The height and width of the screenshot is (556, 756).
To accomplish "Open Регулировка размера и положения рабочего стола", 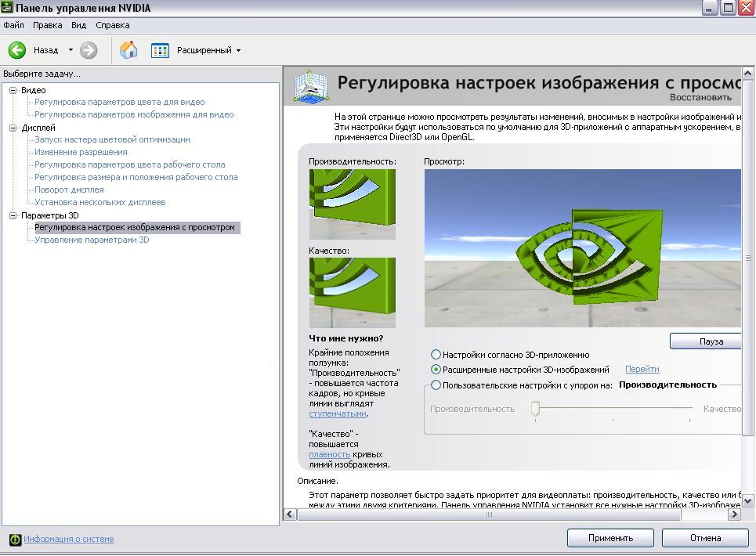I will [x=136, y=177].
